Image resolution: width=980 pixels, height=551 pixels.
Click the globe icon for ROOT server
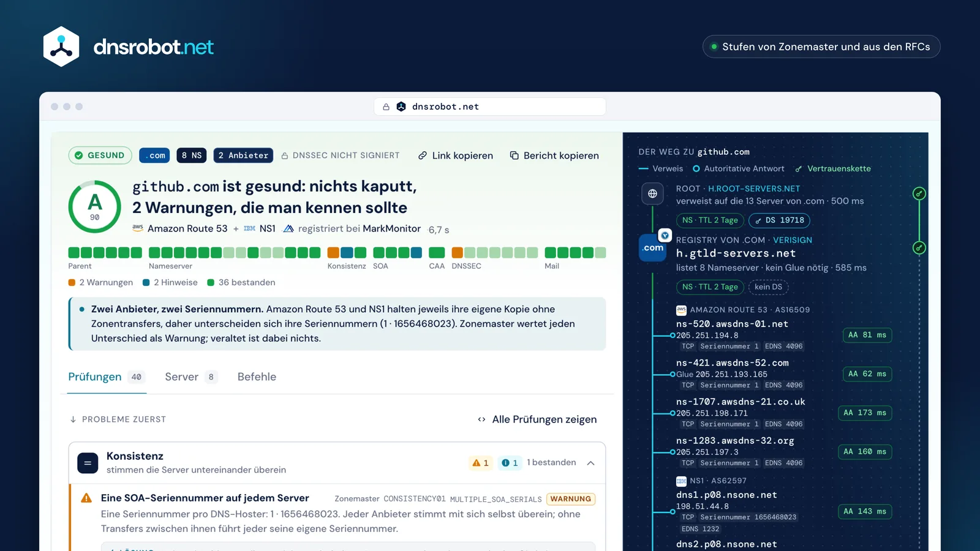[653, 193]
